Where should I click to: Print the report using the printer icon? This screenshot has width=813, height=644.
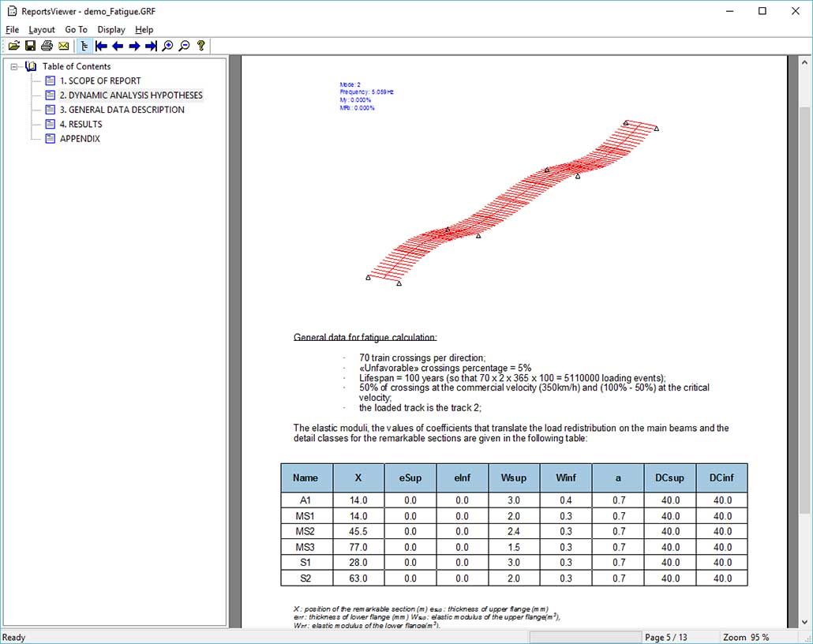pyautogui.click(x=47, y=46)
